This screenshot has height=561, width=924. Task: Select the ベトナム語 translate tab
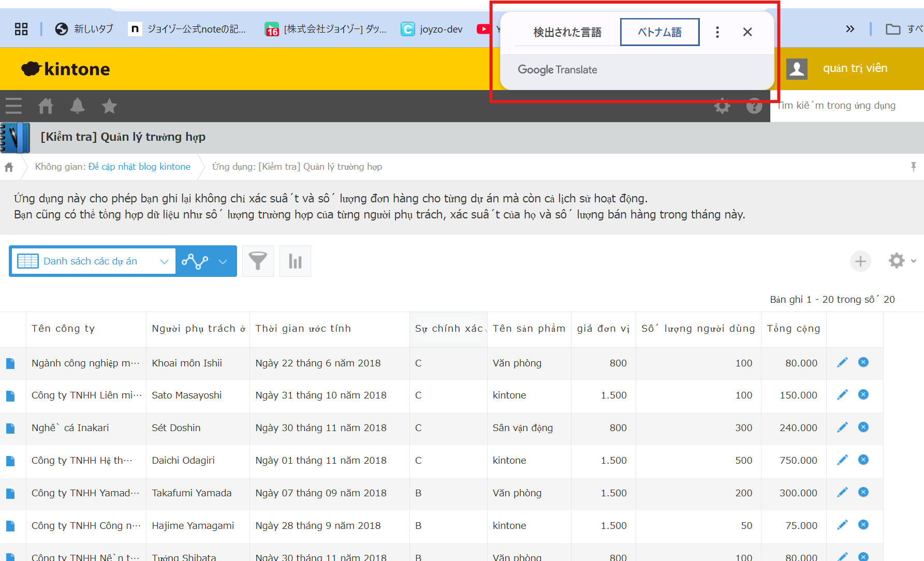click(x=659, y=32)
